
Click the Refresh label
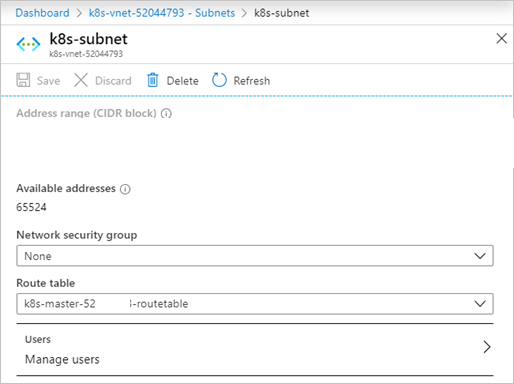click(252, 81)
